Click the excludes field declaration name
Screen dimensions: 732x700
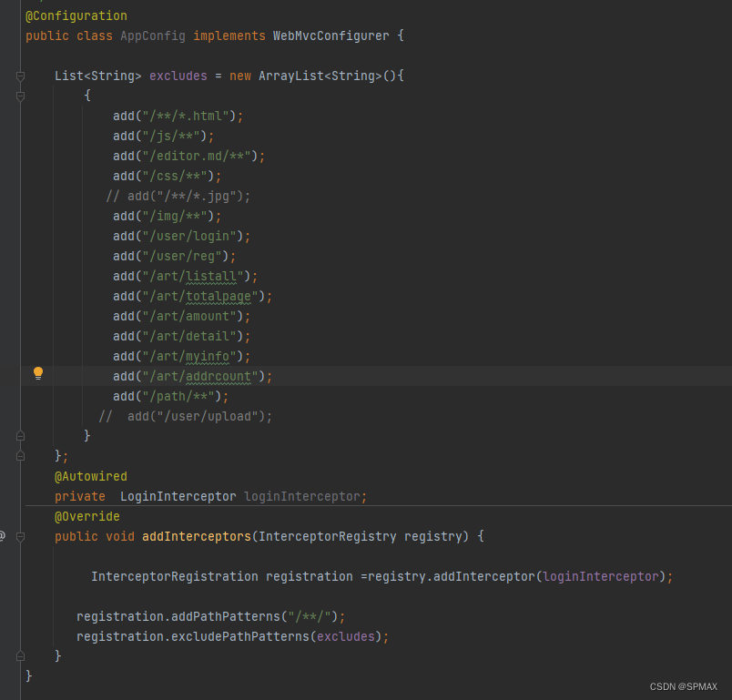(x=178, y=76)
